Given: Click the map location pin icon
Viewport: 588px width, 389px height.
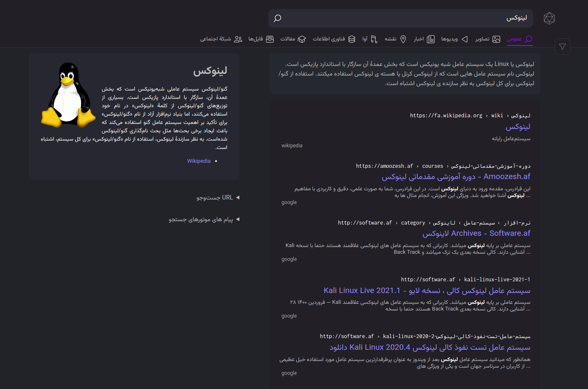Looking at the screenshot, I should (x=403, y=39).
